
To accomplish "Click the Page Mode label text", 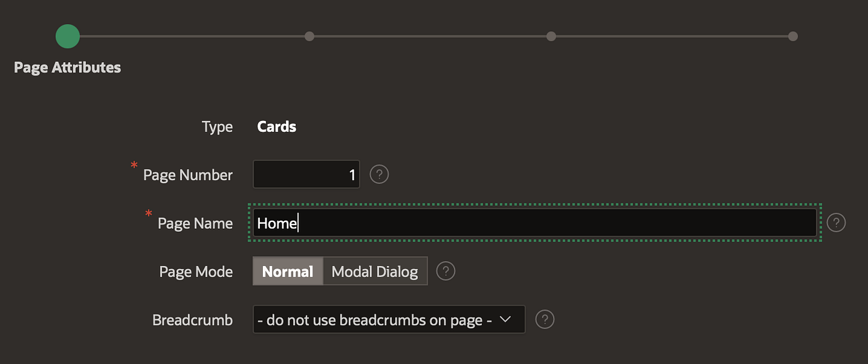I will pyautogui.click(x=196, y=272).
